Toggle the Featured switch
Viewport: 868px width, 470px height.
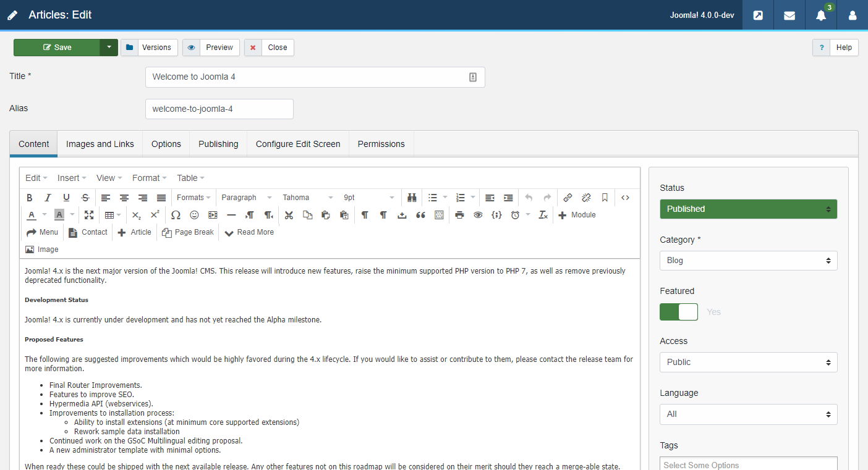[x=679, y=312]
